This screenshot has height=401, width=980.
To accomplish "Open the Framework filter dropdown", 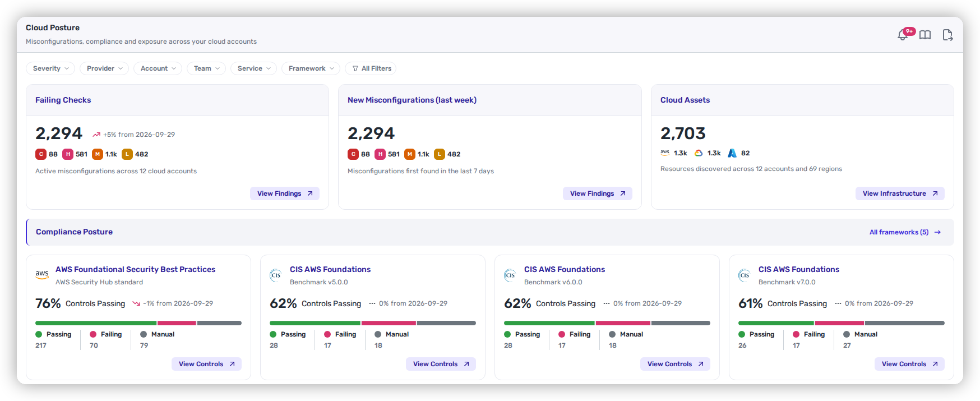I will click(311, 68).
